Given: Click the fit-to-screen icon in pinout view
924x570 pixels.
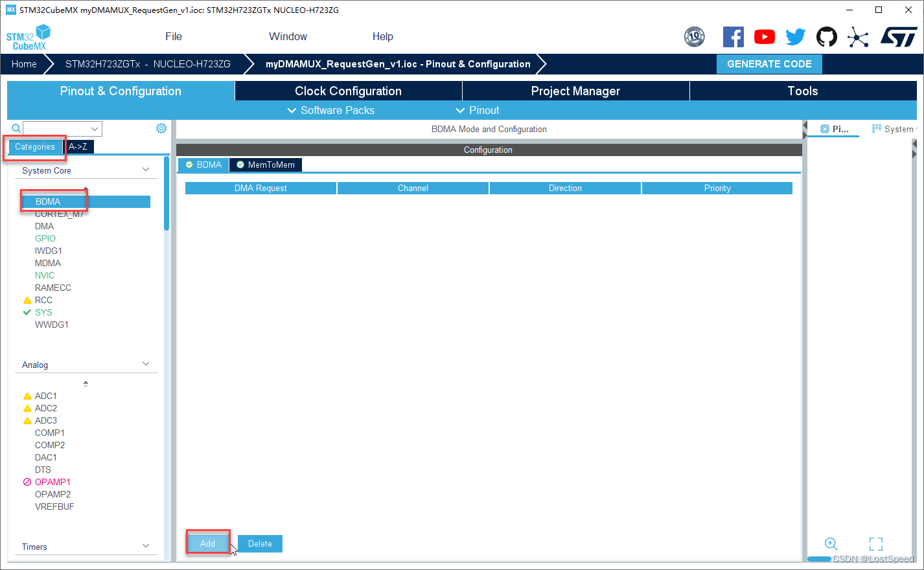Looking at the screenshot, I should click(876, 543).
